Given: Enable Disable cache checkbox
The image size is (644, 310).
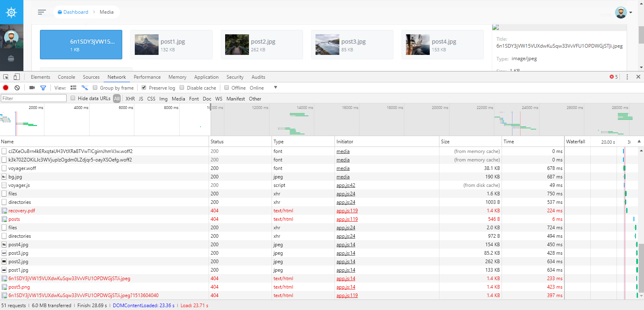Looking at the screenshot, I should (x=182, y=88).
